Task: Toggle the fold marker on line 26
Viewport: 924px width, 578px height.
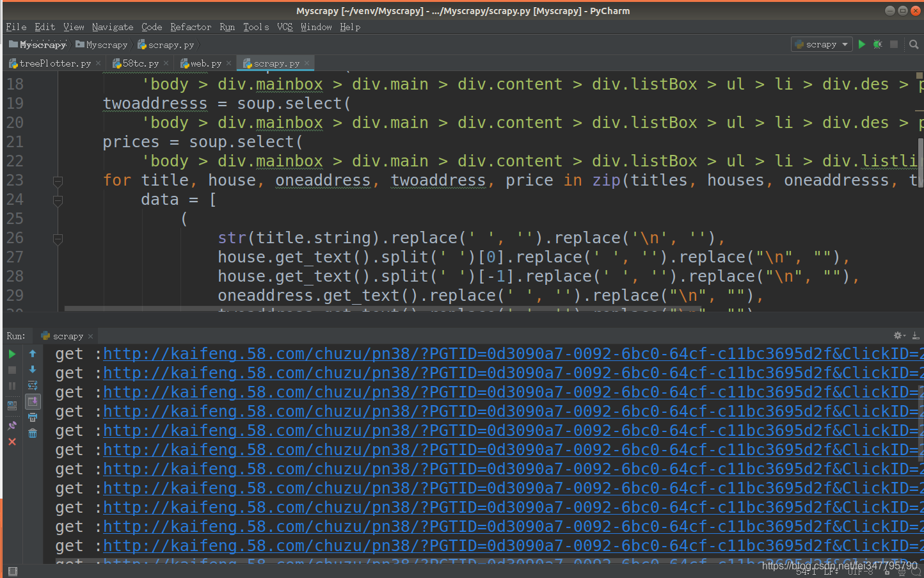Action: click(58, 239)
